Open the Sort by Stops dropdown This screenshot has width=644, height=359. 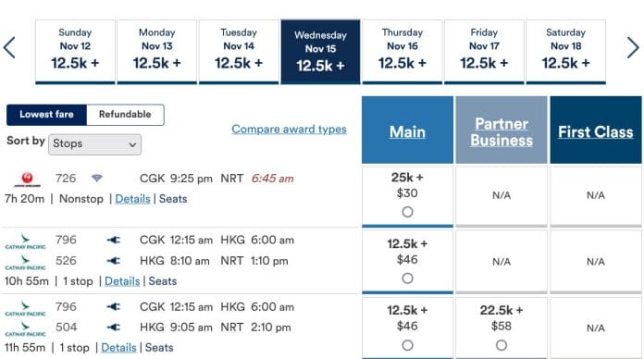(95, 144)
